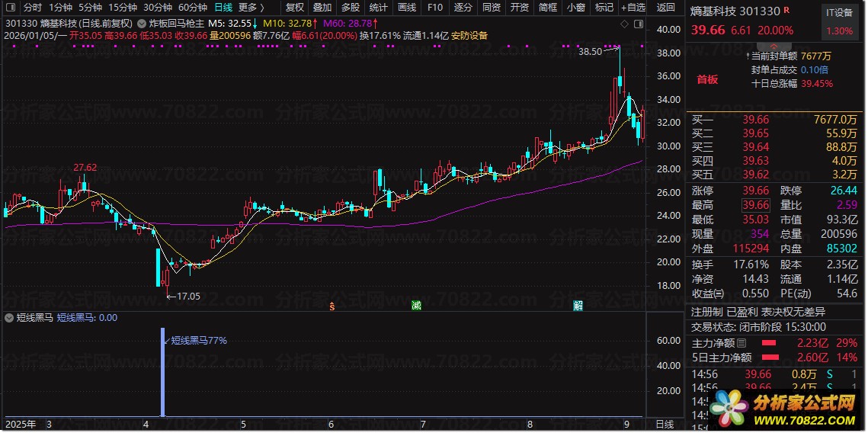Open the 短线黑马 sub-indicator dropdown
This screenshot has height=433, width=868.
(8, 317)
